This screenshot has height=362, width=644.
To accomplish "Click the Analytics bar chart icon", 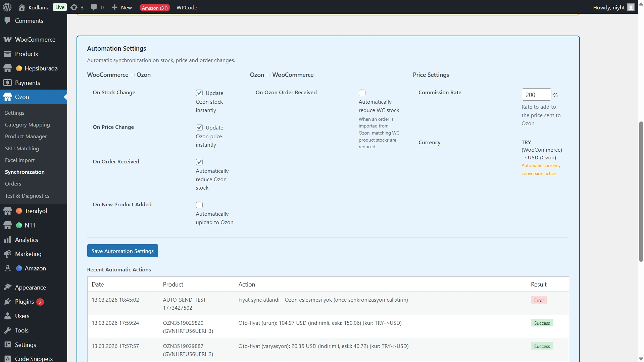I will click(7, 240).
